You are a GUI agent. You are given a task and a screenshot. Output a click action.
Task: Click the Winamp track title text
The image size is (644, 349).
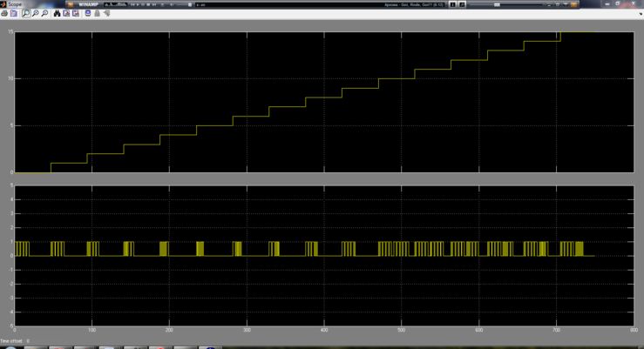coord(414,4)
